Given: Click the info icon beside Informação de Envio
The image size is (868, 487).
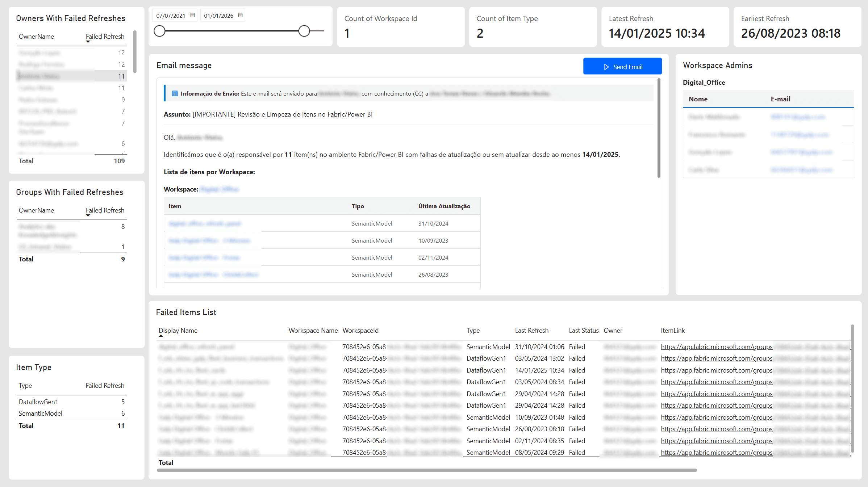Looking at the screenshot, I should 175,94.
